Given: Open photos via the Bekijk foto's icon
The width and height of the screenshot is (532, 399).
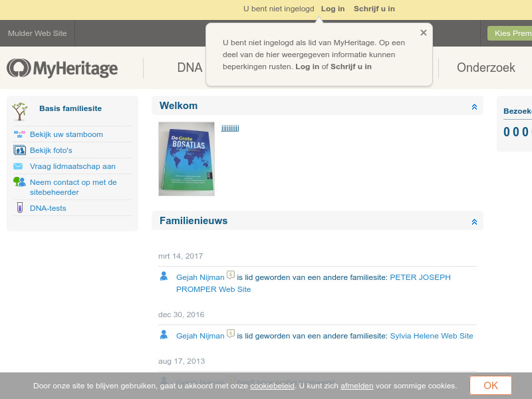Looking at the screenshot, I should pos(19,150).
